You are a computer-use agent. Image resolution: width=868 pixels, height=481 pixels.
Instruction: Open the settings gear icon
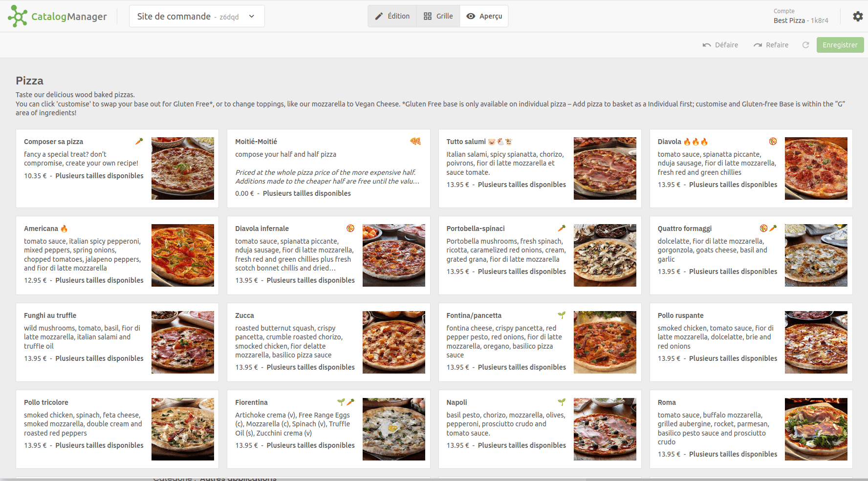point(858,16)
